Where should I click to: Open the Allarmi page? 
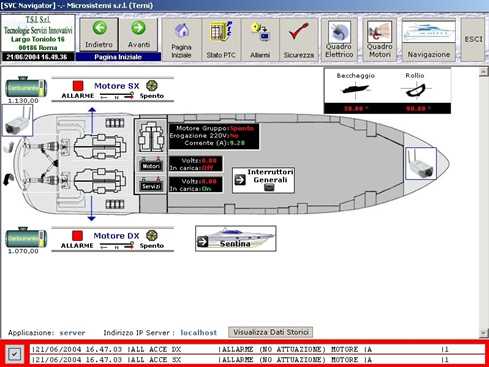260,40
